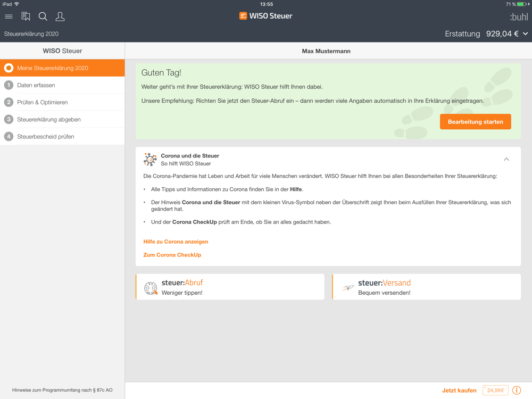Tap the 24,99€ price button
Image resolution: width=532 pixels, height=399 pixels.
pyautogui.click(x=495, y=390)
